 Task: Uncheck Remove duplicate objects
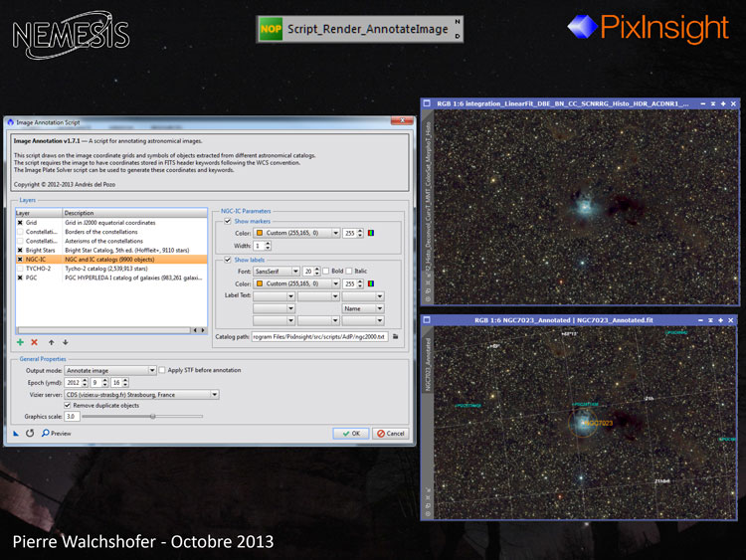click(67, 406)
